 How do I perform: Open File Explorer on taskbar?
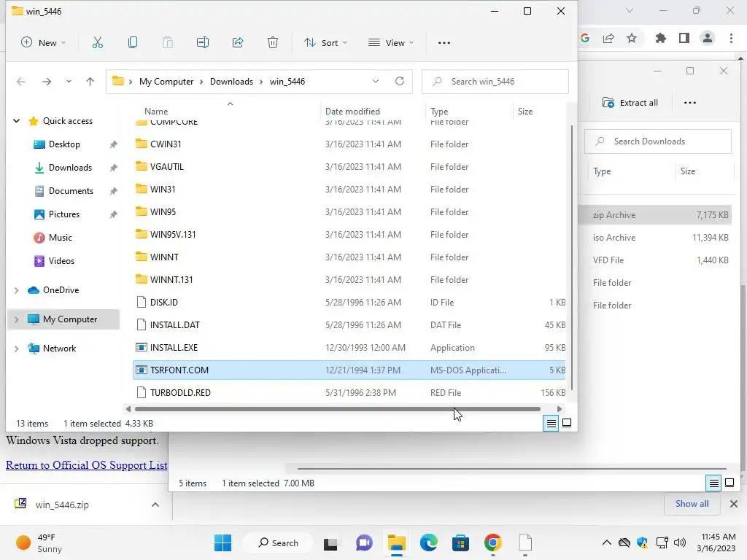tap(396, 542)
